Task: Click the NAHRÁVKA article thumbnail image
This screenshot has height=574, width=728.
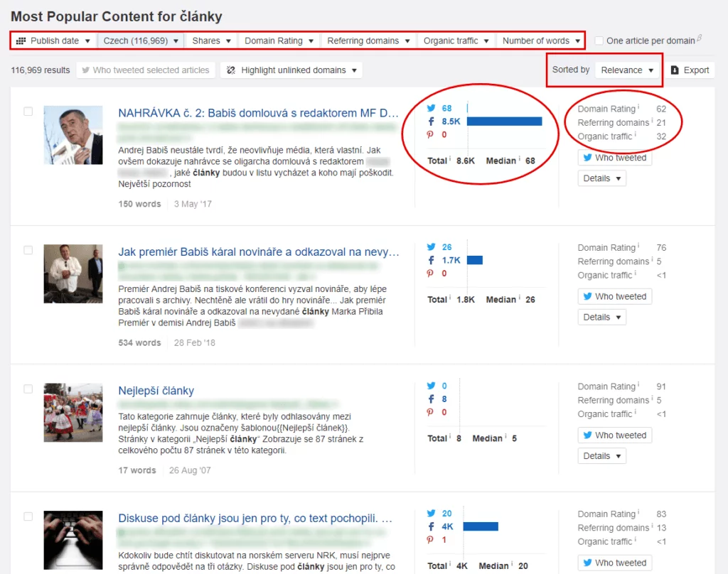Action: pos(73,135)
